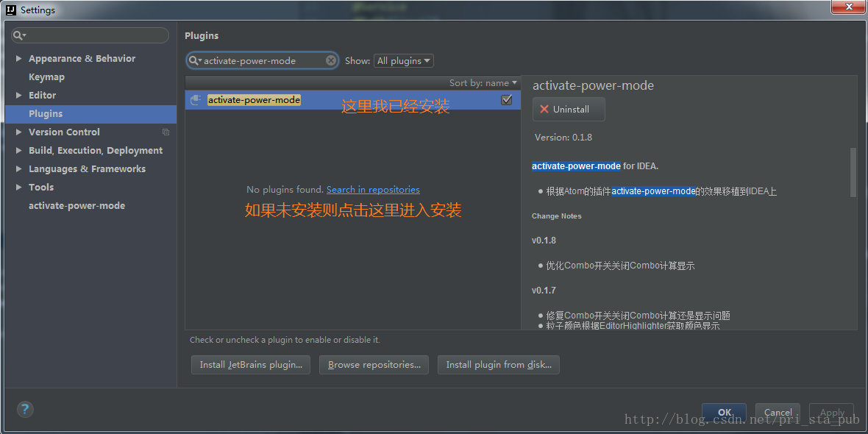Screen dimensions: 868x434
Task: Select Version Control category label
Action: (64, 132)
